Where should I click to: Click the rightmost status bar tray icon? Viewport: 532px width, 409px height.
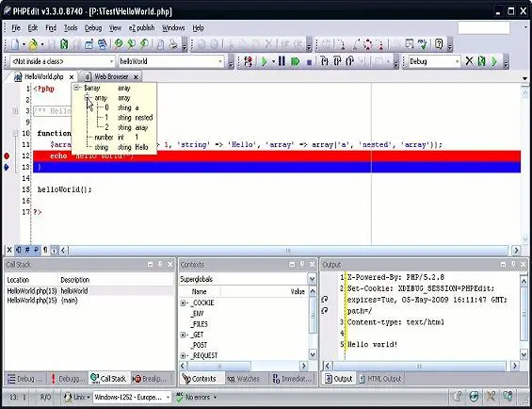[508, 396]
